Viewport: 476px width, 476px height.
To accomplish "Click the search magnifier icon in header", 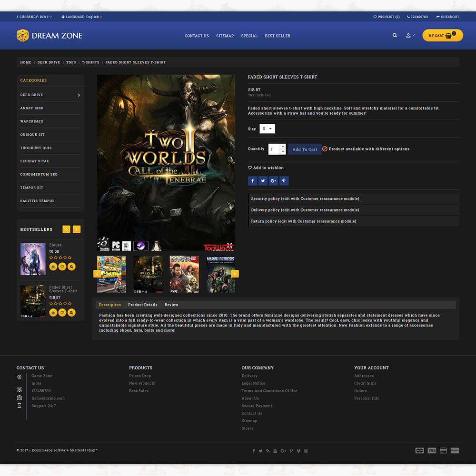I will (395, 35).
